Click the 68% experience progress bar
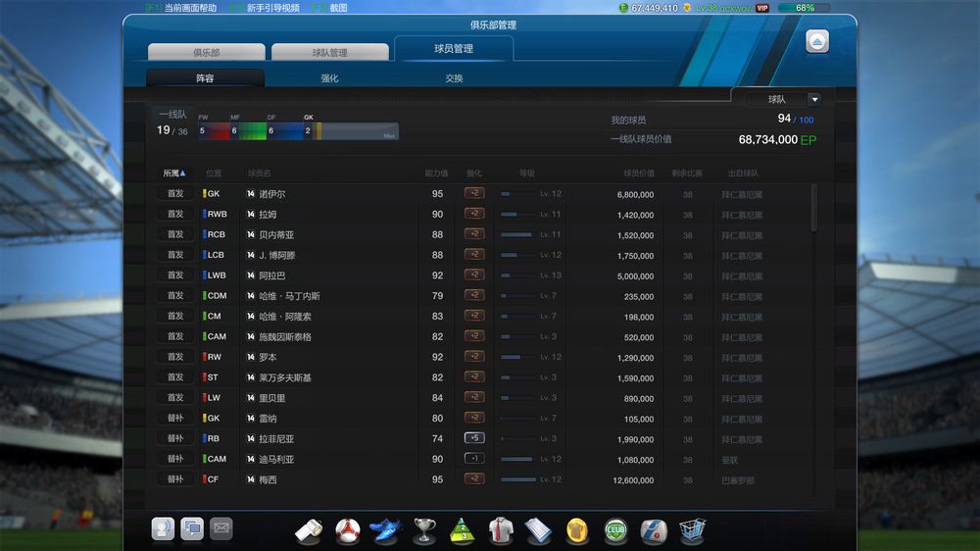Image resolution: width=980 pixels, height=551 pixels. (x=804, y=8)
